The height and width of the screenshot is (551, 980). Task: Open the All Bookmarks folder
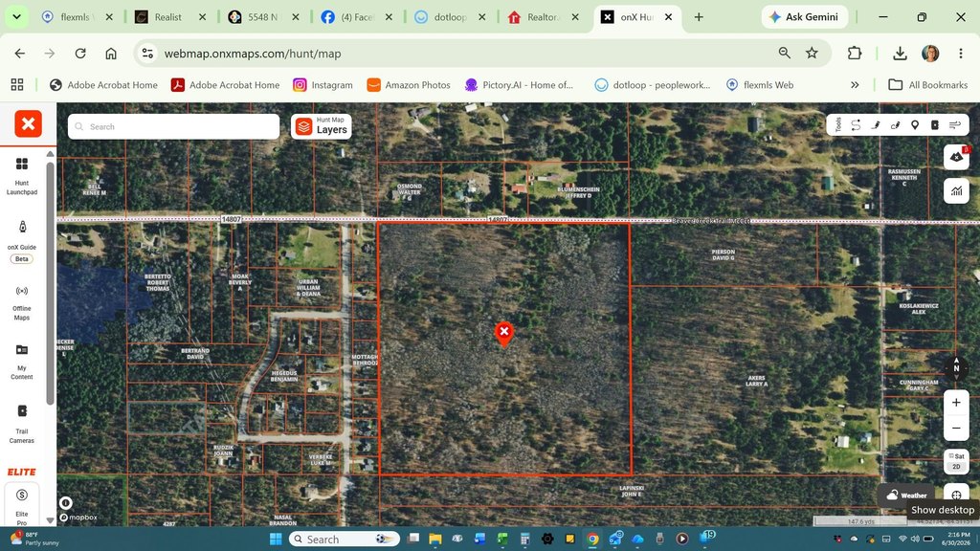(928, 85)
